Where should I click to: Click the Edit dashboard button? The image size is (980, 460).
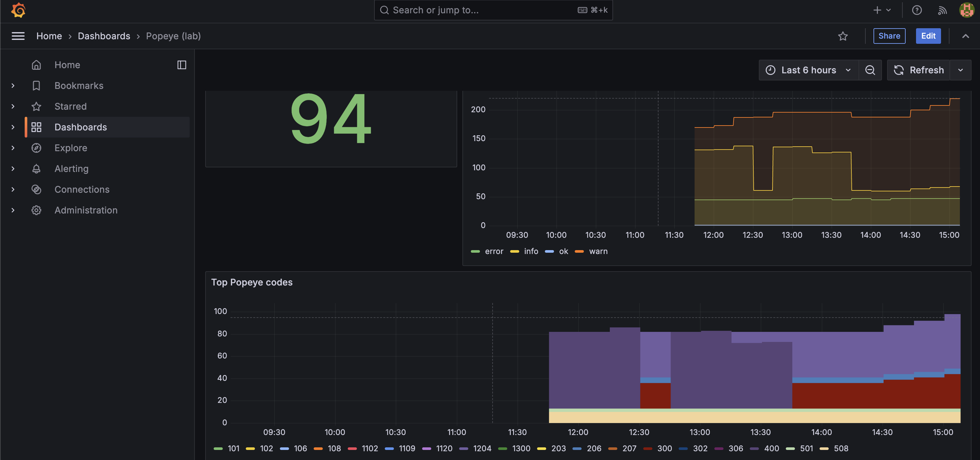coord(928,36)
